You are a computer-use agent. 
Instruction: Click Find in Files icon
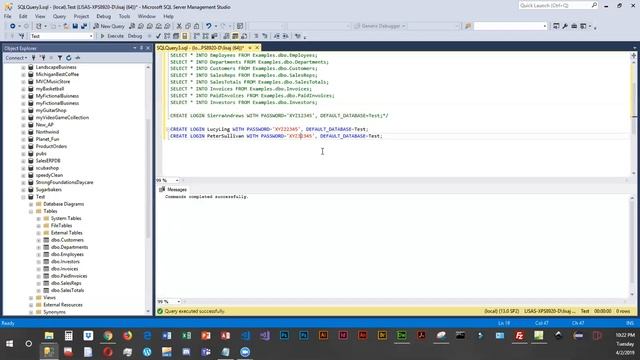(x=468, y=26)
